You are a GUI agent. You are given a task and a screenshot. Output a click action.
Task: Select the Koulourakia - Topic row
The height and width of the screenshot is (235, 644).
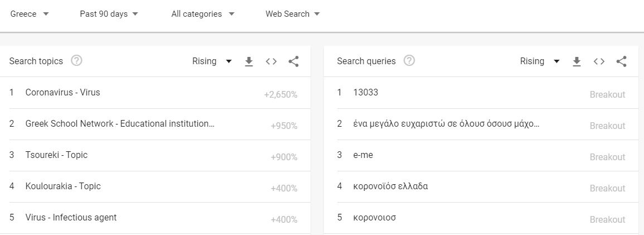[x=63, y=186]
